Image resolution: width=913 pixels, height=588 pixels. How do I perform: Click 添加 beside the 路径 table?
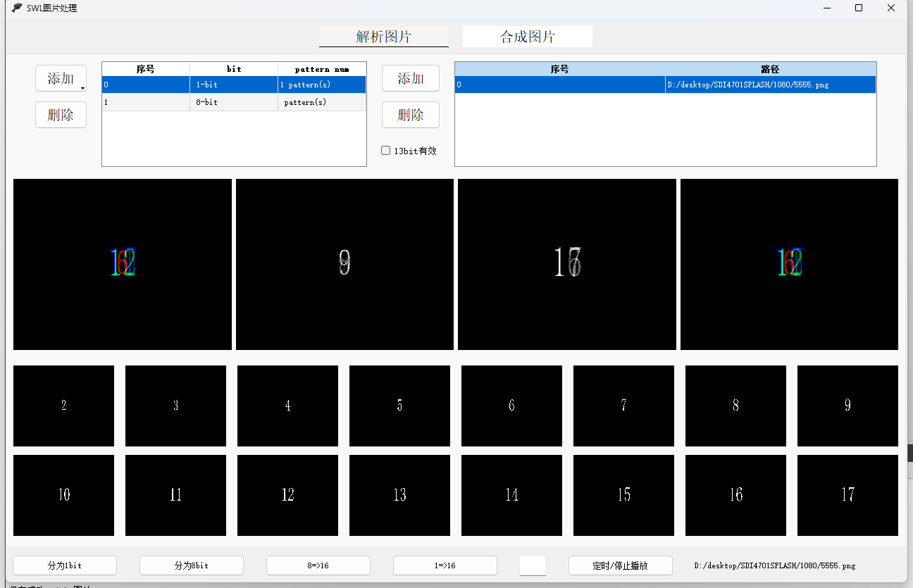pos(411,78)
